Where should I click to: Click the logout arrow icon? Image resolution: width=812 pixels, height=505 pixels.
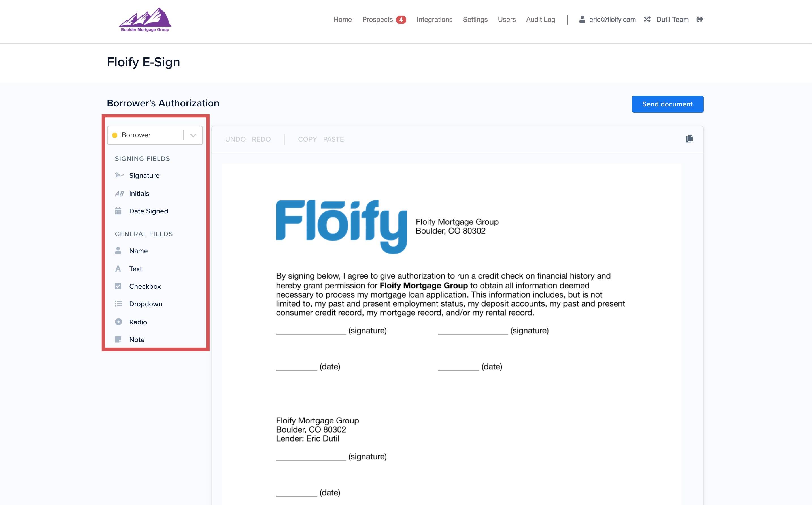coord(700,19)
